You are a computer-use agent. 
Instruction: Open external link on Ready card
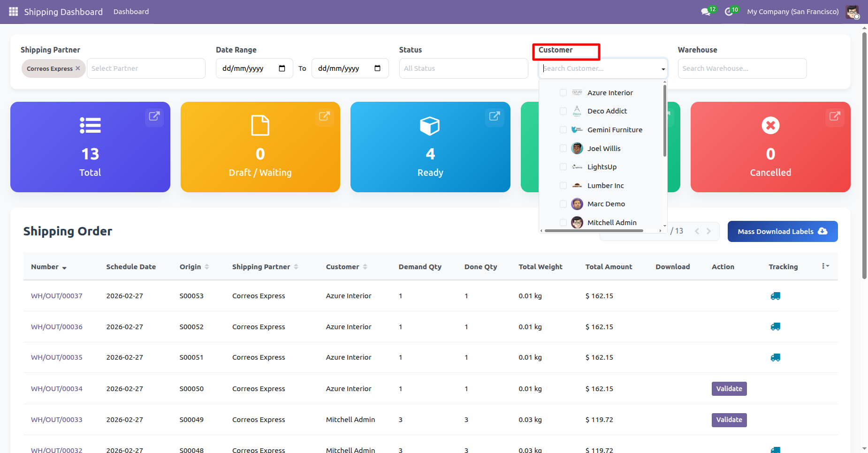click(x=494, y=116)
